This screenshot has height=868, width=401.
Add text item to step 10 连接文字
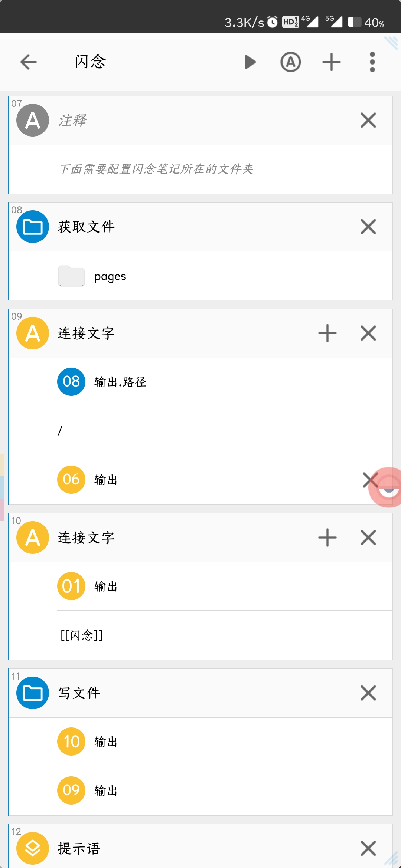click(327, 537)
